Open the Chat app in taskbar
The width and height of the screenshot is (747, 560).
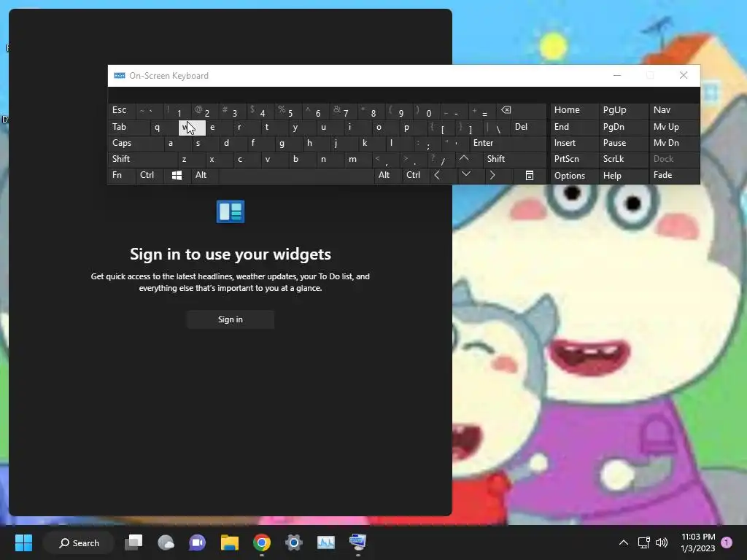coord(197,542)
